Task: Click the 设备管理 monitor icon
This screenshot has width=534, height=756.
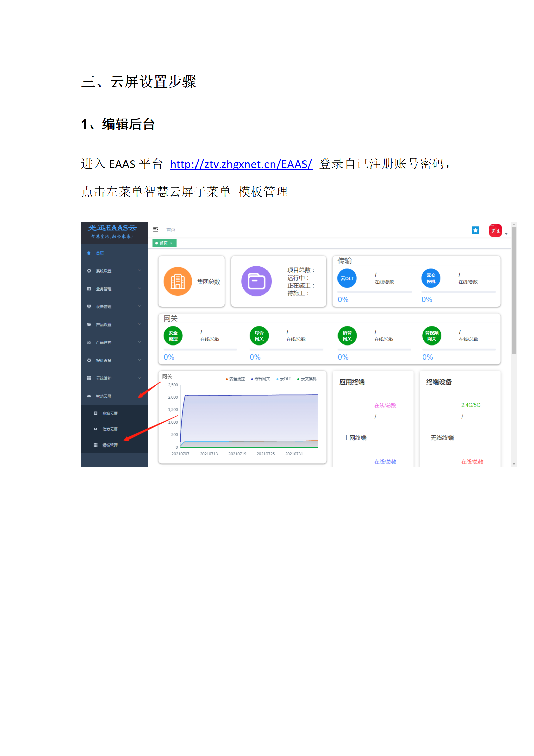Action: pos(89,306)
